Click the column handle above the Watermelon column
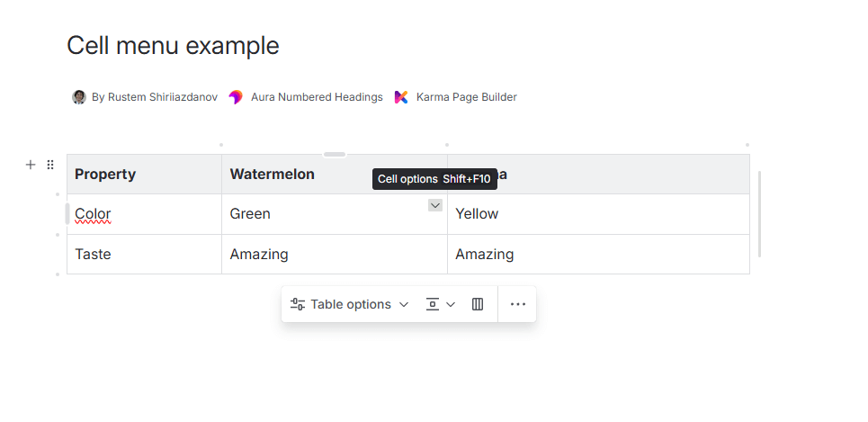 click(335, 155)
